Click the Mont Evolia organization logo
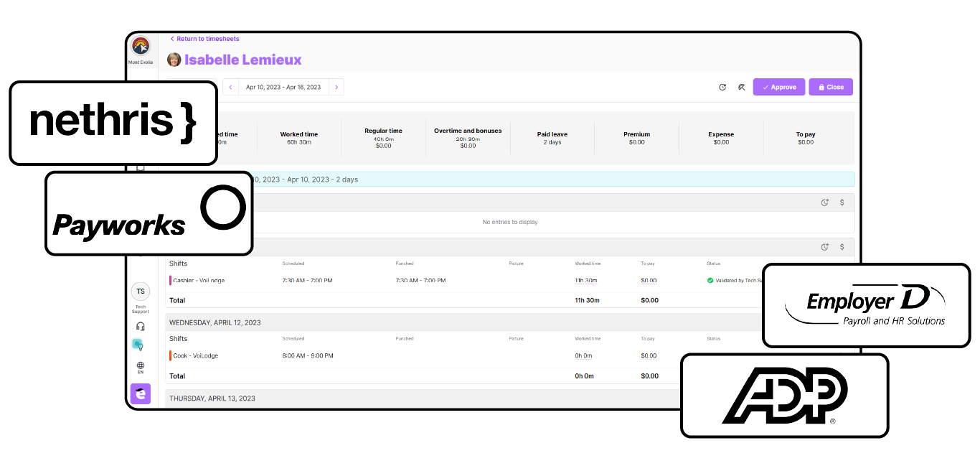Screen dimensions: 980x471 (x=141, y=47)
